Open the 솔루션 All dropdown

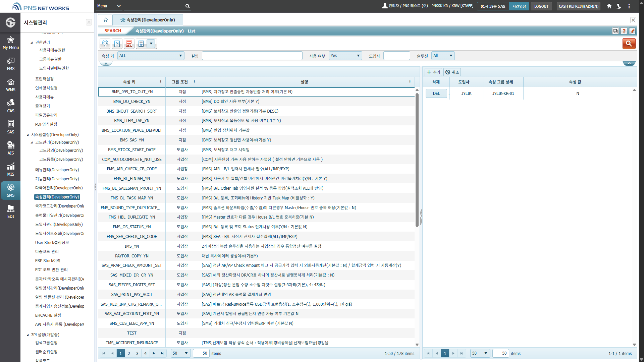[443, 56]
